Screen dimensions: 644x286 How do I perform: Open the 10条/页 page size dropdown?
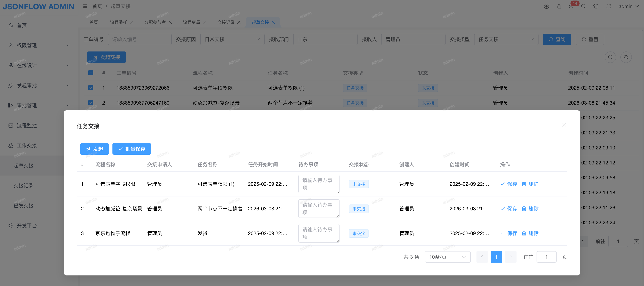point(448,257)
